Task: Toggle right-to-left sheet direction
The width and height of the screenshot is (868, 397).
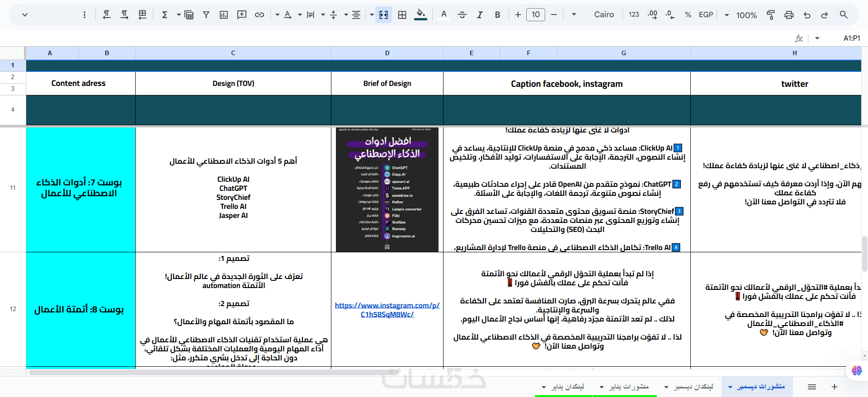Action: [x=142, y=15]
